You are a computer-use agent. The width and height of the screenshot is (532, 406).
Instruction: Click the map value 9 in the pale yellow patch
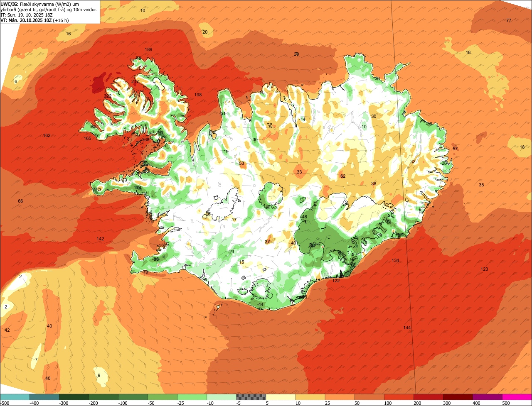click(99, 375)
